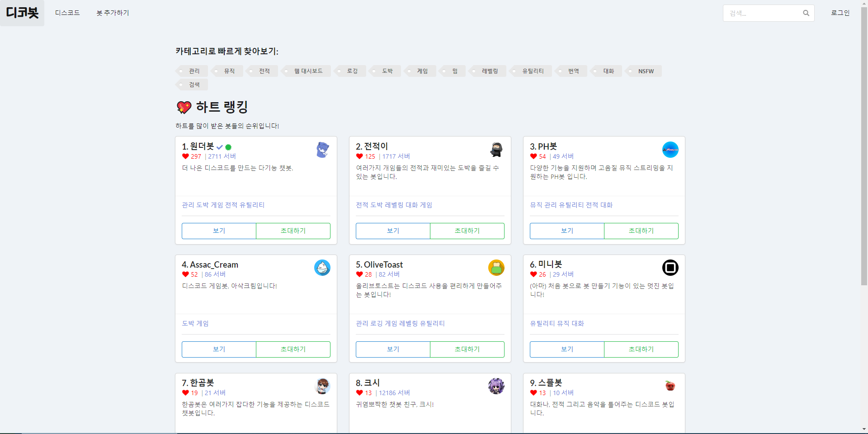Invite PH봇 with 초대하기 button
The height and width of the screenshot is (434, 868).
[641, 231]
